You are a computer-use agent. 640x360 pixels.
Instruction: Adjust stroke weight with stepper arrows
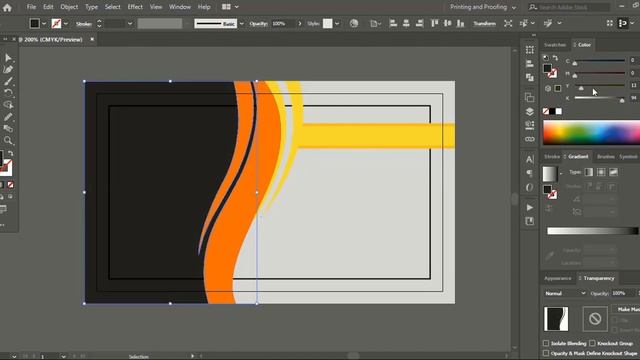99,24
